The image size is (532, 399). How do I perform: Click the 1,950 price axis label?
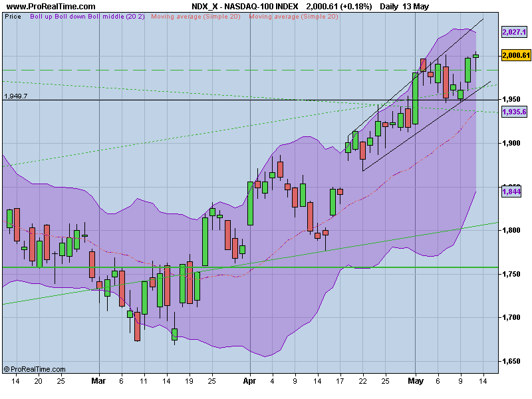(x=511, y=99)
